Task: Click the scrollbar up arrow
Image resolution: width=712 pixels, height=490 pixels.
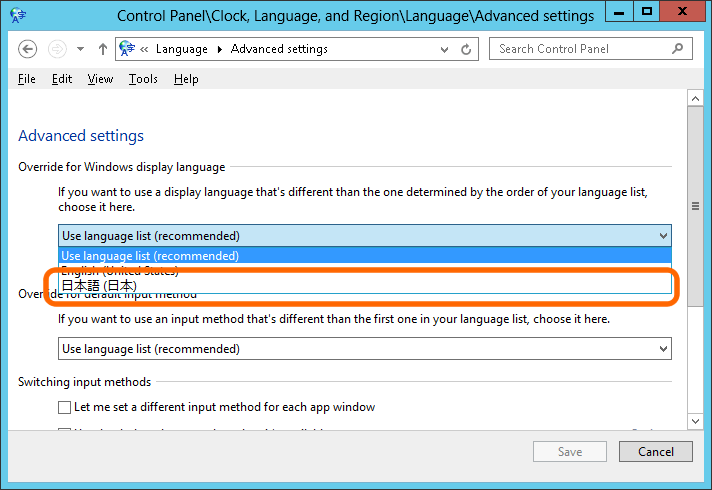Action: pyautogui.click(x=695, y=98)
